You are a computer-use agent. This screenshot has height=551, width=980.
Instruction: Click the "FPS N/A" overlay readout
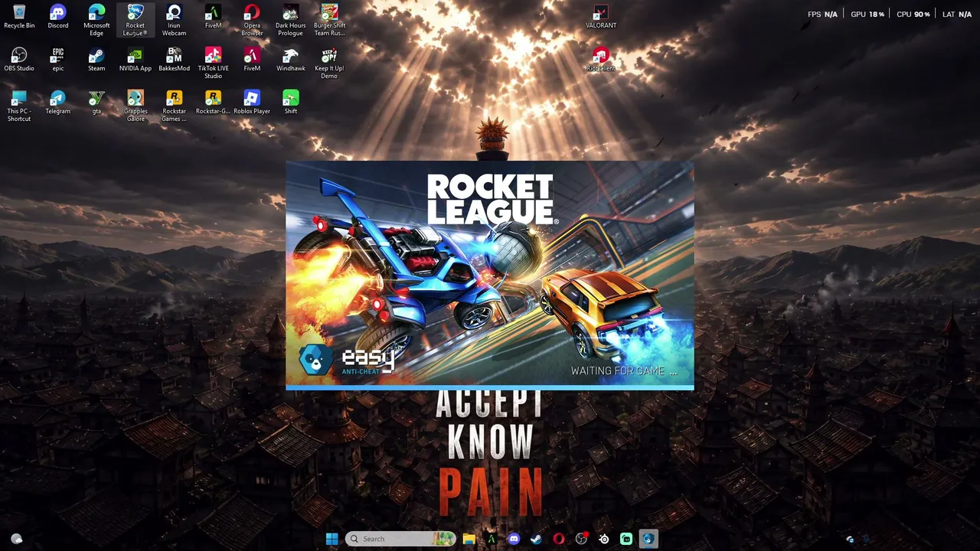(x=822, y=15)
